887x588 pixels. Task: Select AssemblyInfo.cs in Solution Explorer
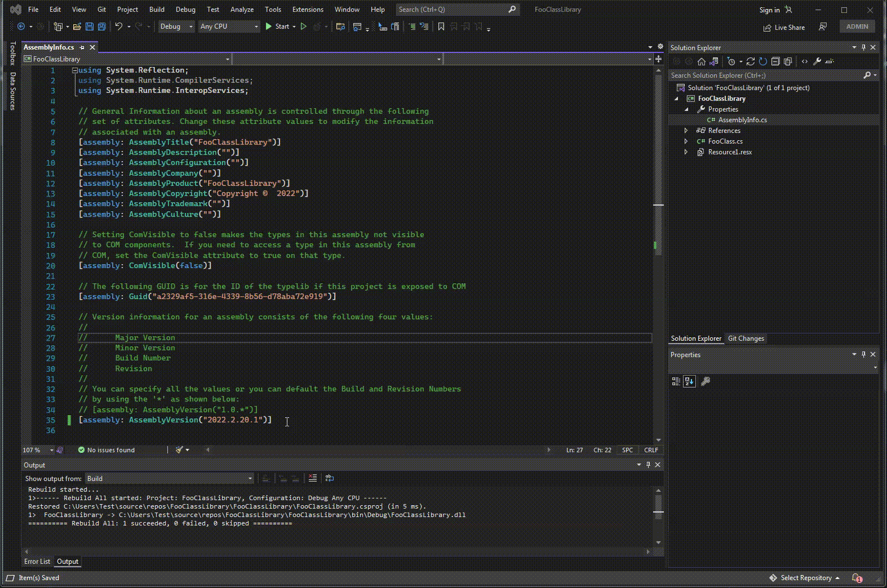tap(742, 120)
